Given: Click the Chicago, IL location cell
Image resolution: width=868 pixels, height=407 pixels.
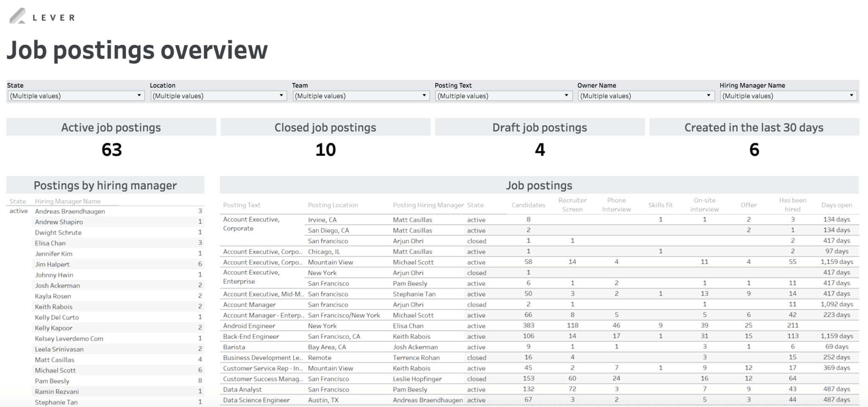Looking at the screenshot, I should [x=324, y=252].
